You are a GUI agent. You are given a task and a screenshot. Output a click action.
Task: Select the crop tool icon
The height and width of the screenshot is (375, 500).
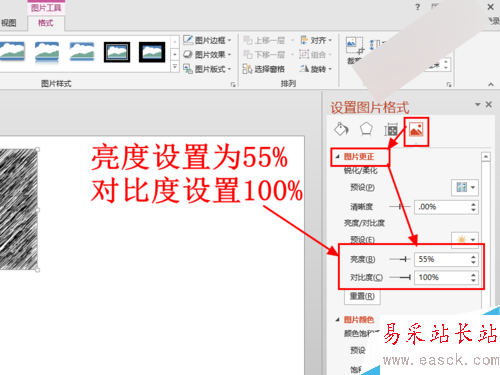pyautogui.click(x=355, y=46)
